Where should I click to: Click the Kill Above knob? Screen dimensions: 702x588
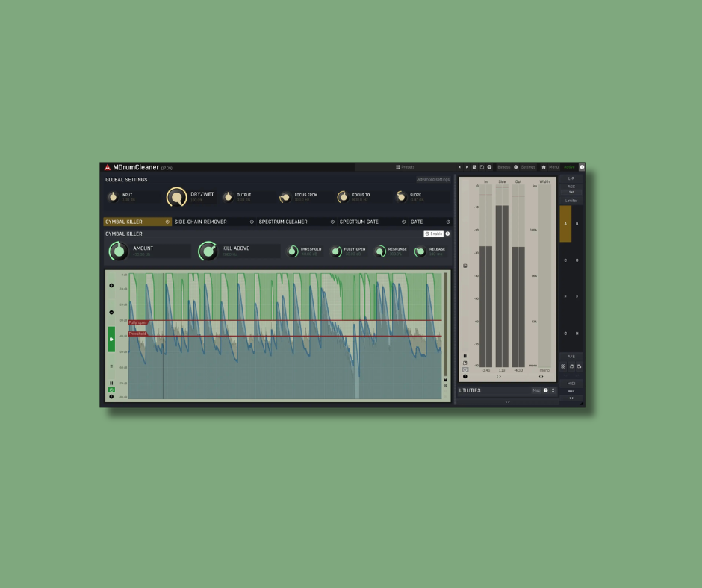[208, 251]
